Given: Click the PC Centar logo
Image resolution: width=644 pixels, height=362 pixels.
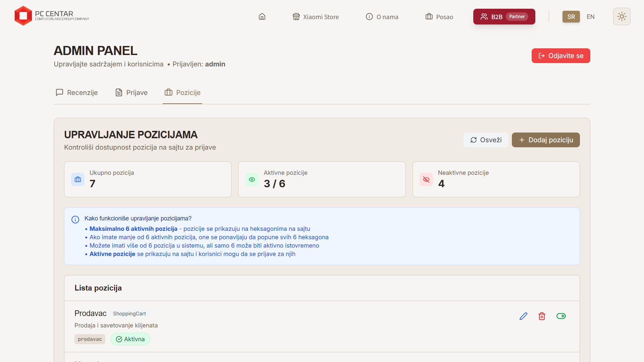Looking at the screenshot, I should pyautogui.click(x=52, y=16).
